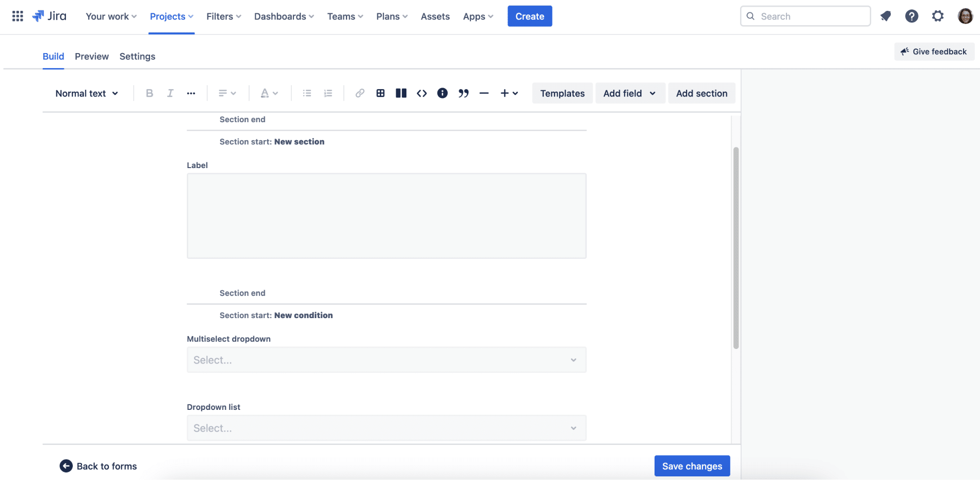Insert a link

360,93
